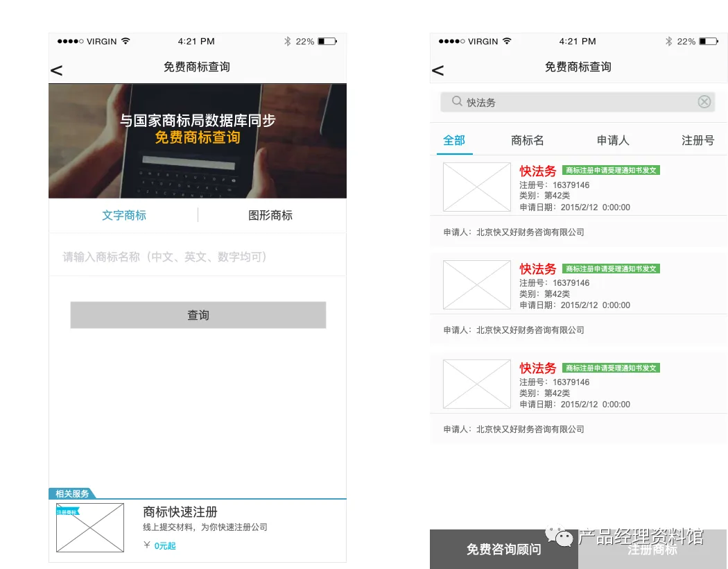Click first result's 注册号: 16379146 line
The height and width of the screenshot is (569, 728).
(555, 185)
